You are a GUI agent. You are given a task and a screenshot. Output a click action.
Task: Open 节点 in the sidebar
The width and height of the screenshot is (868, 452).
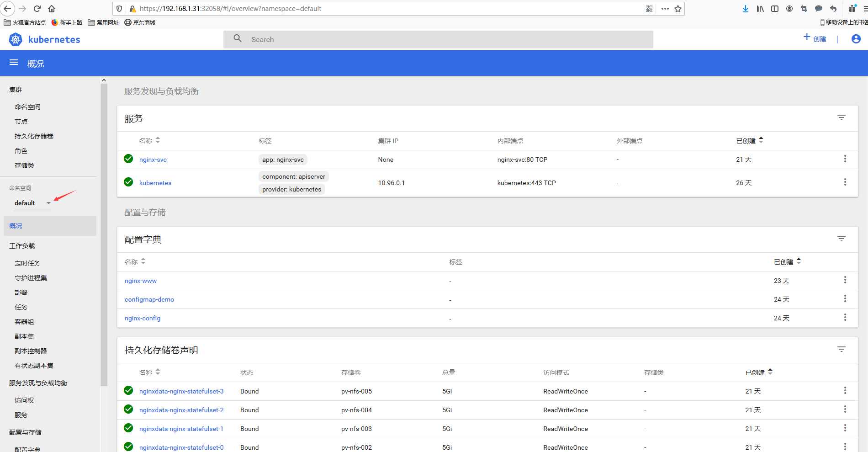pyautogui.click(x=21, y=122)
